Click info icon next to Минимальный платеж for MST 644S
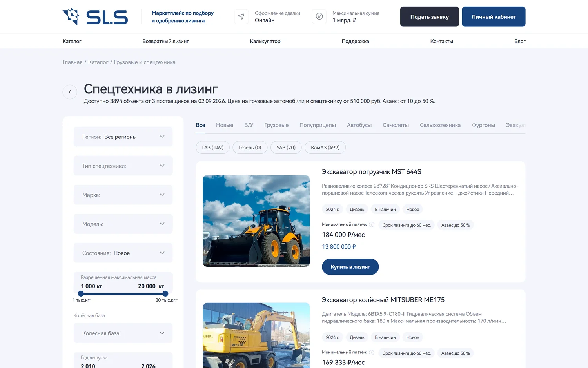 point(372,225)
